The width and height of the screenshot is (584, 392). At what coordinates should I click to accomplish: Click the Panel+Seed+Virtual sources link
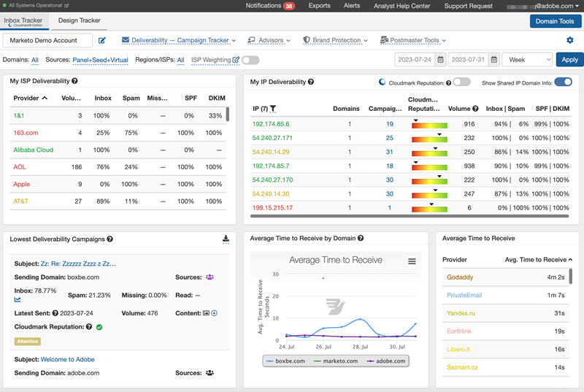tap(100, 60)
